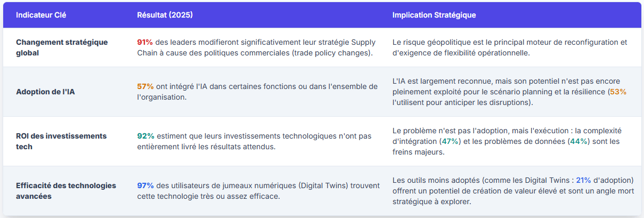Image resolution: width=644 pixels, height=218 pixels.
Task: Click the green 47% integration complexity value
Action: [x=451, y=141]
